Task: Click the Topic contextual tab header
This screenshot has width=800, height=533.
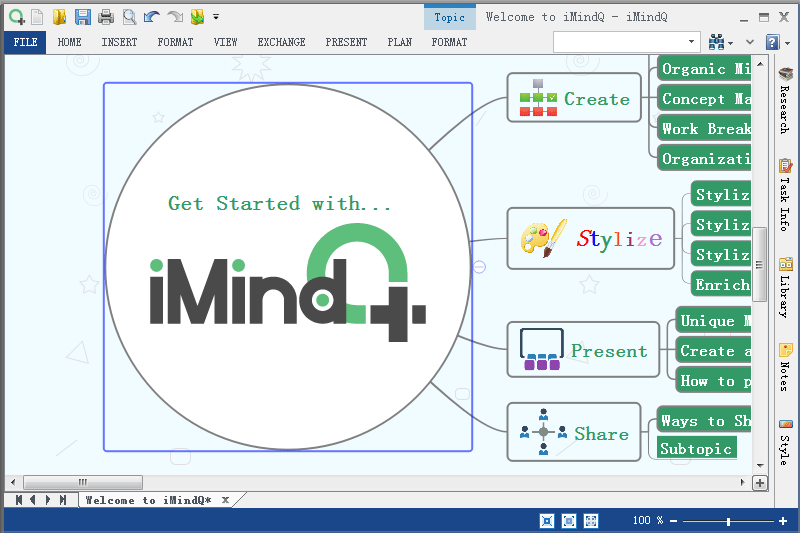Action: [450, 17]
